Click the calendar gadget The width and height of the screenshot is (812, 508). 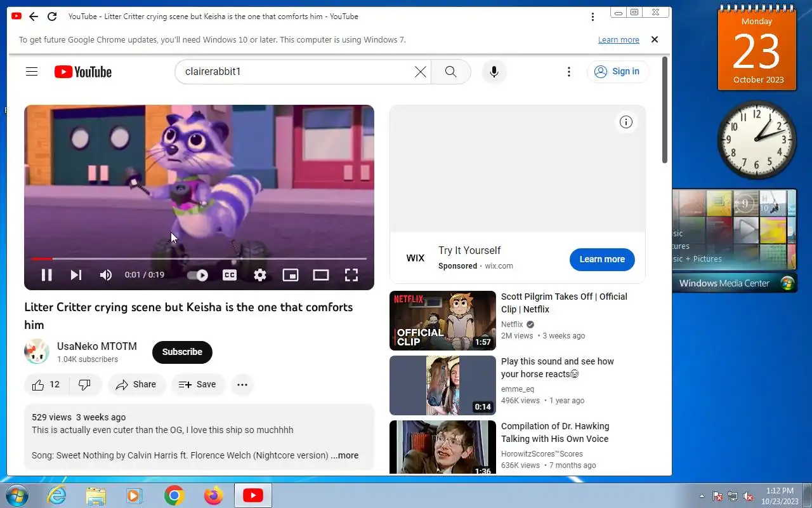pyautogui.click(x=757, y=48)
